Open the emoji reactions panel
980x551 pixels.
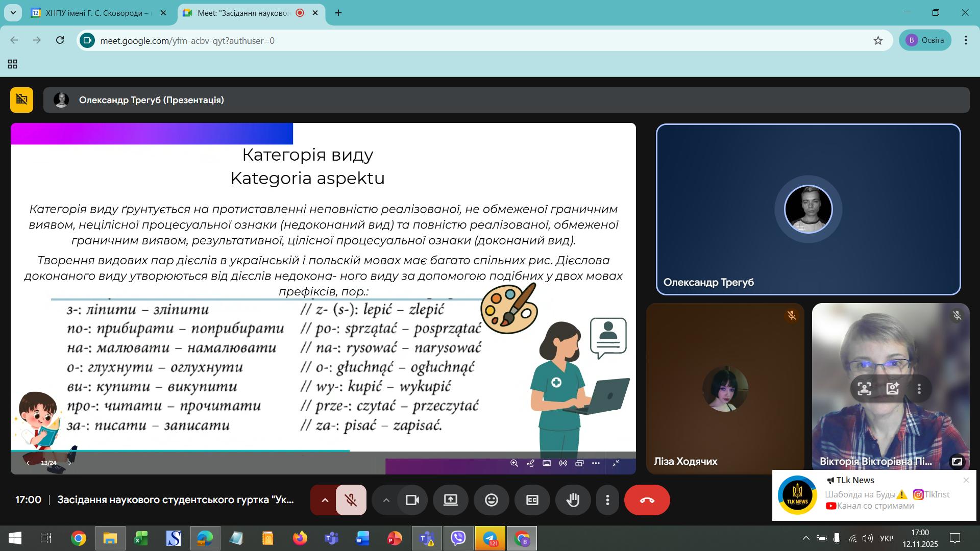(x=491, y=500)
